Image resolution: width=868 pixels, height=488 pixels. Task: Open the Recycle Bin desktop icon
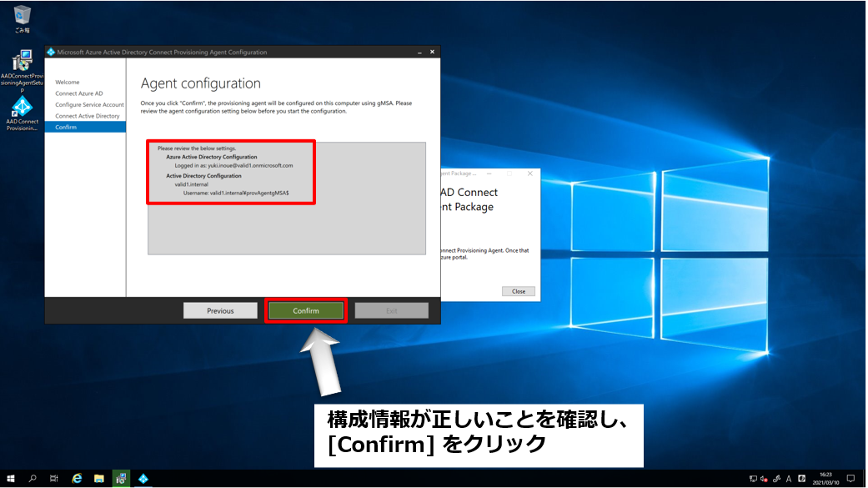coord(23,19)
